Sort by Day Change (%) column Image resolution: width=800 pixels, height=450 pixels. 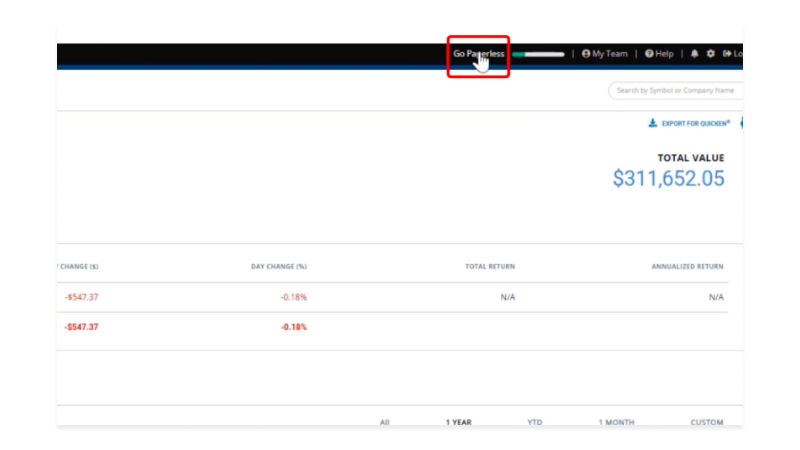point(279,266)
